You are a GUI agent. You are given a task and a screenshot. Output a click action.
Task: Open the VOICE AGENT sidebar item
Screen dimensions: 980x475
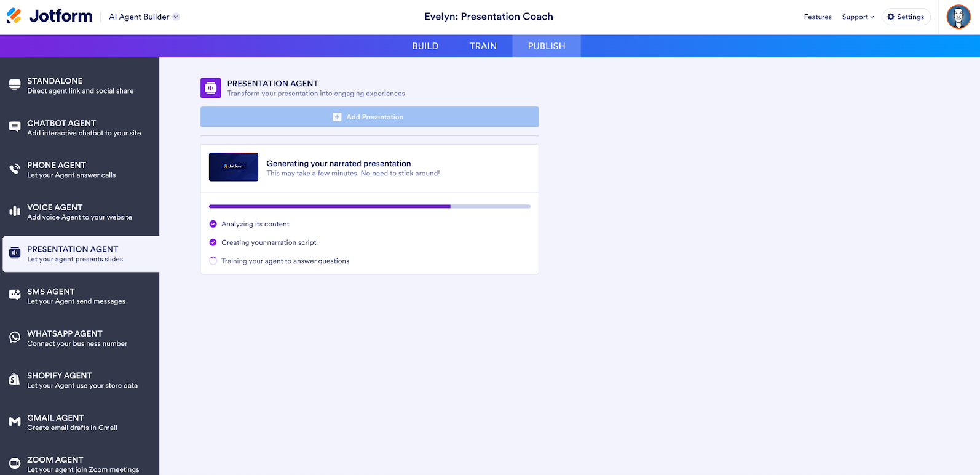tap(80, 212)
